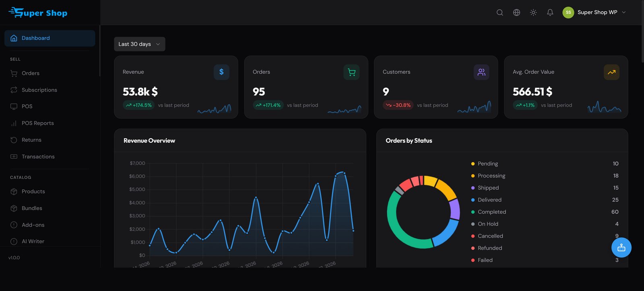Viewport: 644px width, 291px height.
Task: Expand the Super Shop WP account menu
Action: [x=594, y=12]
